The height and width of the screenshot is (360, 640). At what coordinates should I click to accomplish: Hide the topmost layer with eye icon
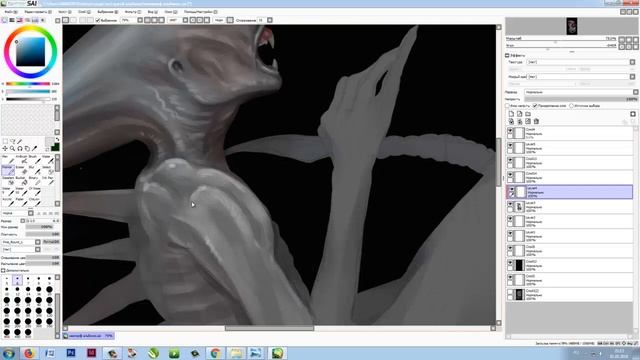[510, 131]
